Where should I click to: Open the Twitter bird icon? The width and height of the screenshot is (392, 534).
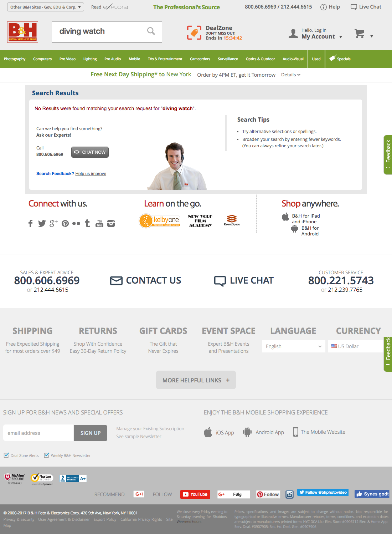click(42, 224)
